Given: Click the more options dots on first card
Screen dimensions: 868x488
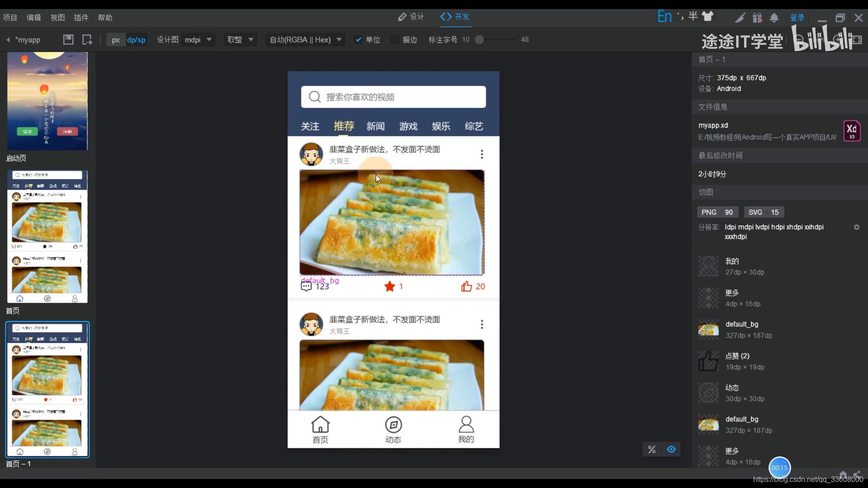Looking at the screenshot, I should coord(482,155).
